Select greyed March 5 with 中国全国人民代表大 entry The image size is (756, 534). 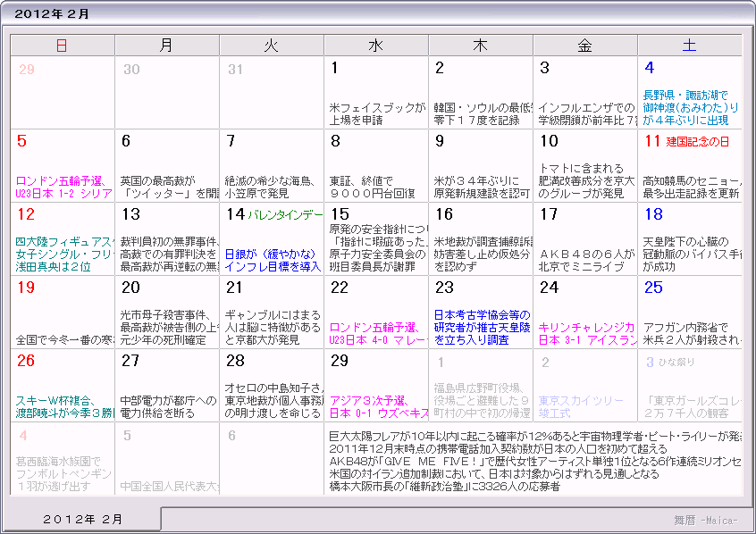(167, 459)
